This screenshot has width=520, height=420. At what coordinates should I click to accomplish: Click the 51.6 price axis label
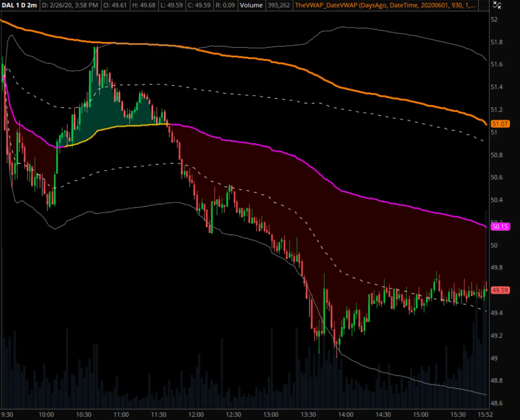(x=497, y=64)
